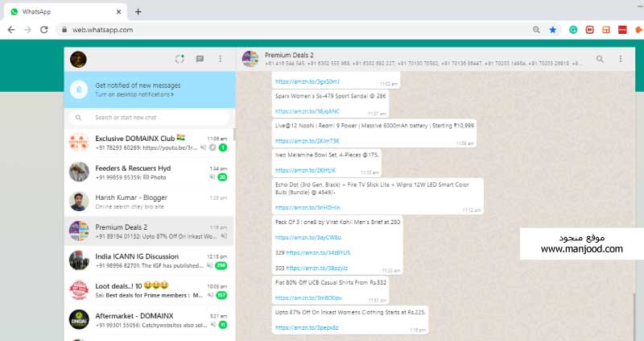This screenshot has height=341, width=644.
Task: Click the India ICANN IG Discussion avatar
Action: (79, 260)
